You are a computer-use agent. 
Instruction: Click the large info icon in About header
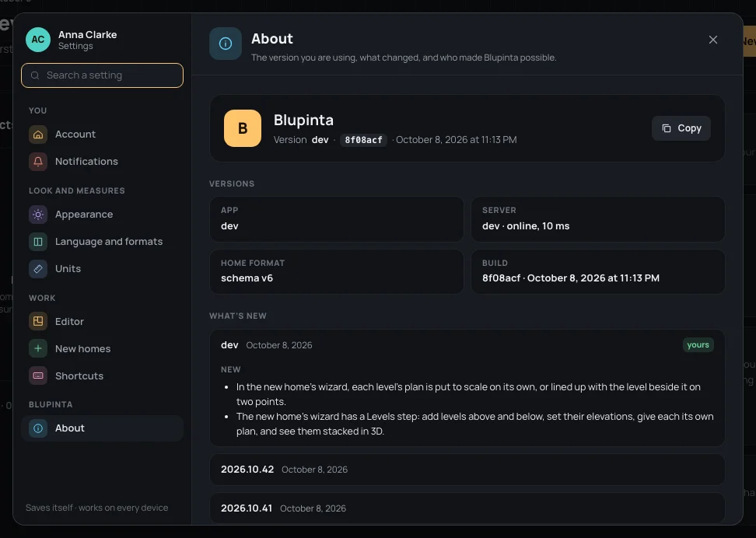[225, 44]
